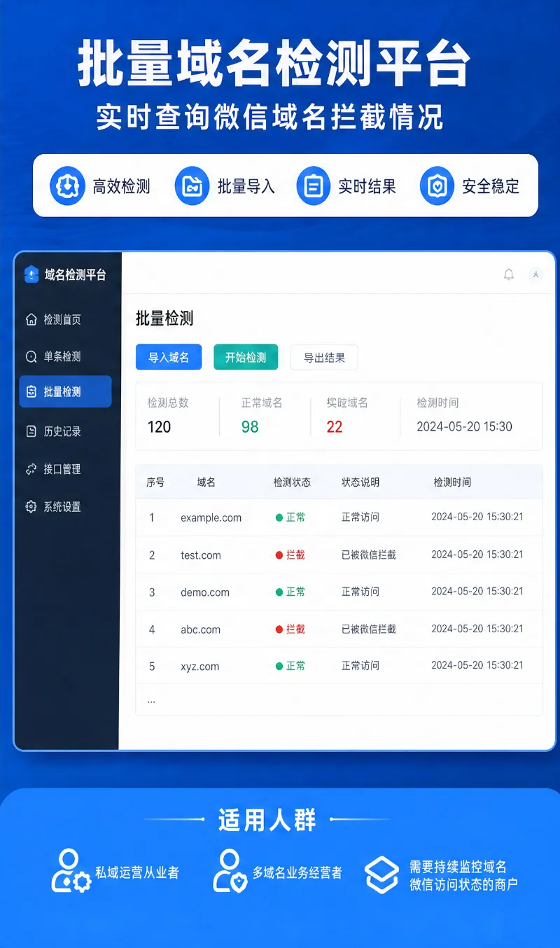Click 正常访问 in the demo.com row
This screenshot has width=560, height=948.
coord(360,592)
